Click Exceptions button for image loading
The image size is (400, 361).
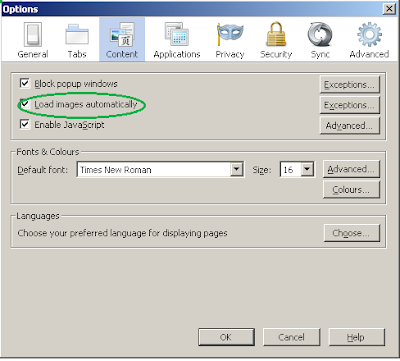tap(350, 105)
